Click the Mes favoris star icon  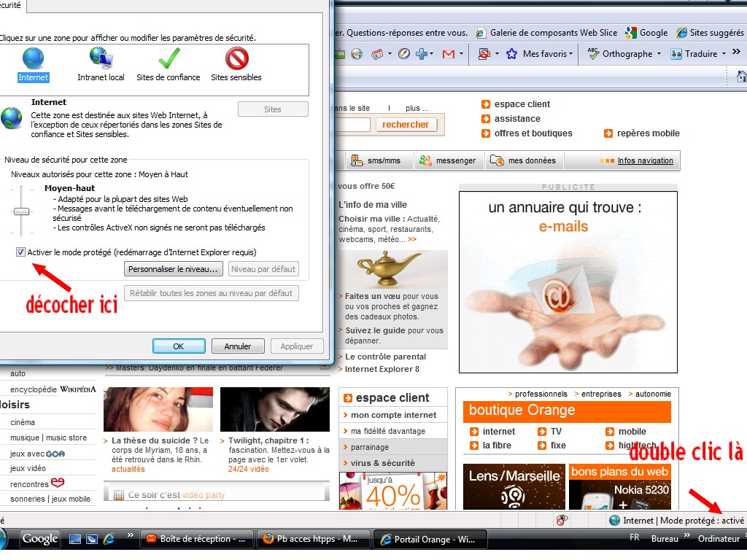pyautogui.click(x=511, y=54)
